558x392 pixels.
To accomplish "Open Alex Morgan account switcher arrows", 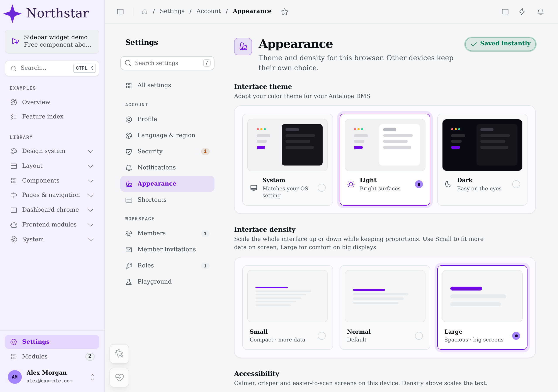I will point(92,377).
